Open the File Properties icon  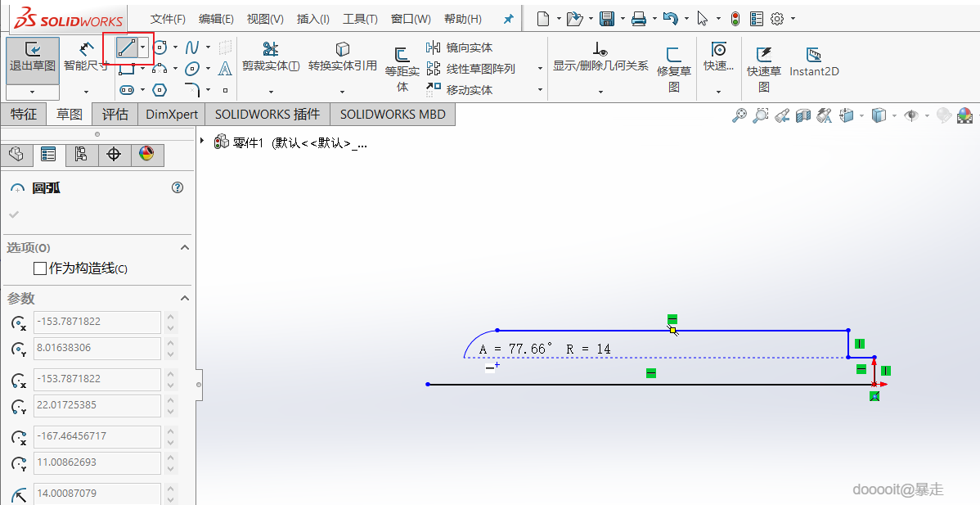[x=756, y=19]
